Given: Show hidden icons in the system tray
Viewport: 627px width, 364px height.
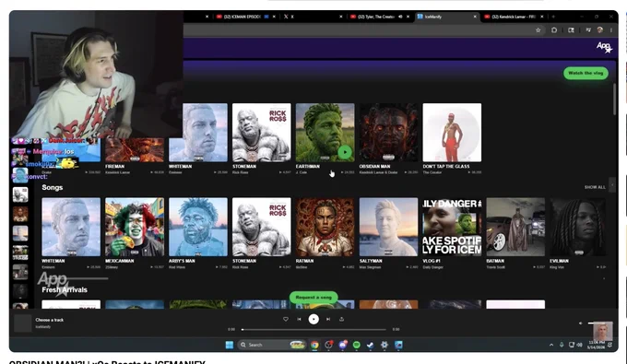Looking at the screenshot, I should click(551, 345).
